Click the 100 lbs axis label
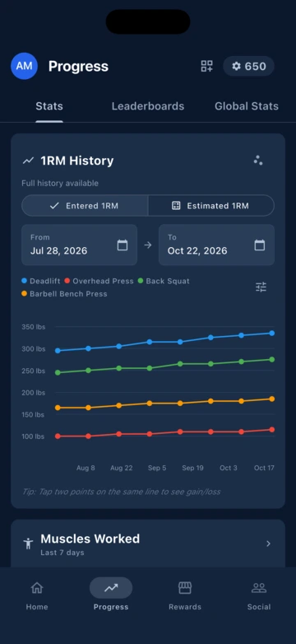Image resolution: width=296 pixels, height=644 pixels. point(33,436)
